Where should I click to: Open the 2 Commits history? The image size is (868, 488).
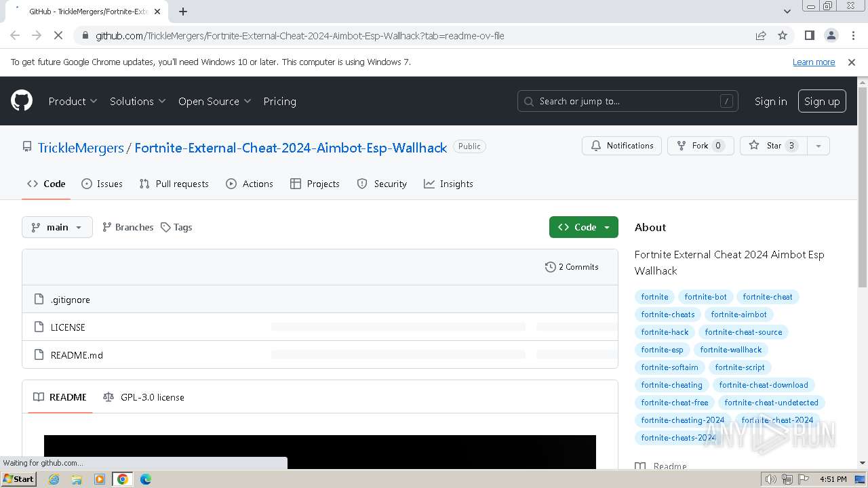pyautogui.click(x=572, y=267)
